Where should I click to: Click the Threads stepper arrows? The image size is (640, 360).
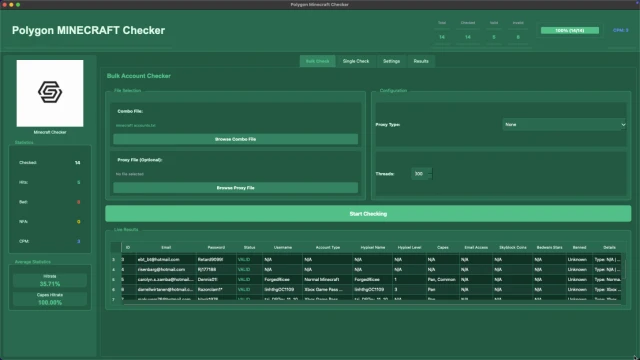430,174
